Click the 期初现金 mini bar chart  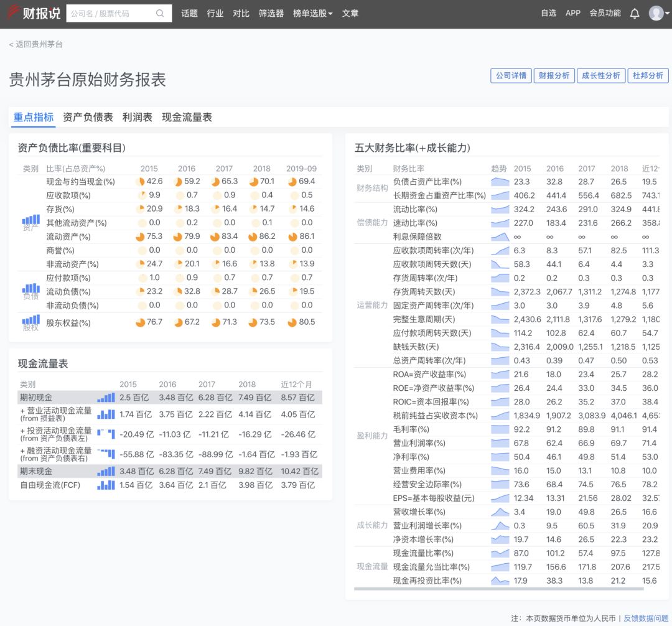click(x=106, y=398)
